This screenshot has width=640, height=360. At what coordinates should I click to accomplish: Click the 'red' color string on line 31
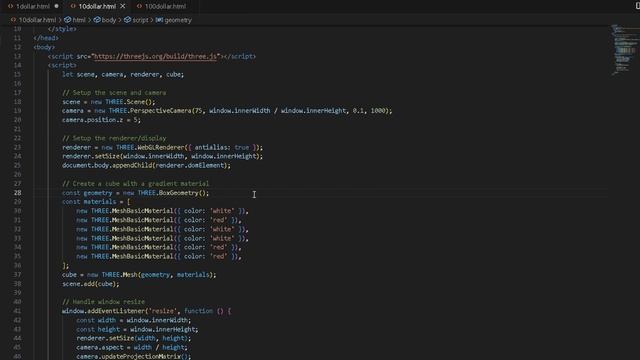(x=219, y=220)
